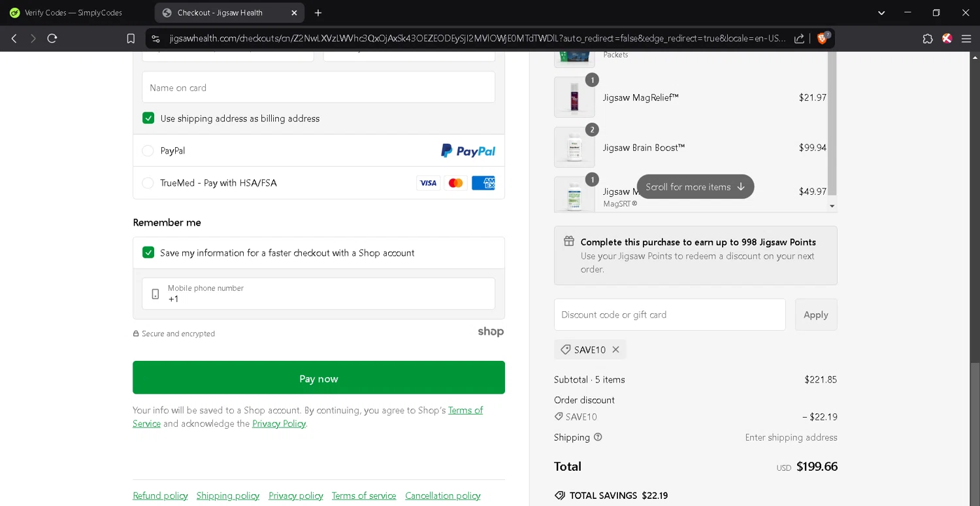This screenshot has width=980, height=506.
Task: Click the Shop logo
Action: [491, 331]
